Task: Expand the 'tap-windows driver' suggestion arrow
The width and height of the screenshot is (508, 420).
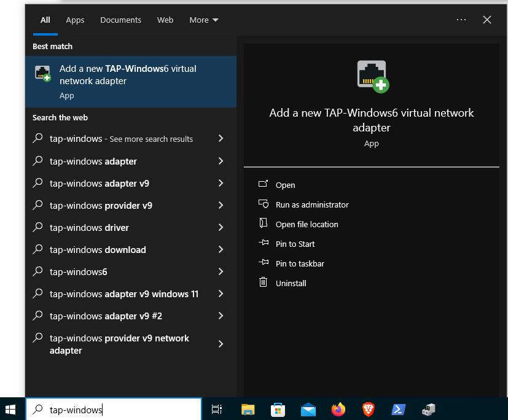Action: tap(221, 228)
